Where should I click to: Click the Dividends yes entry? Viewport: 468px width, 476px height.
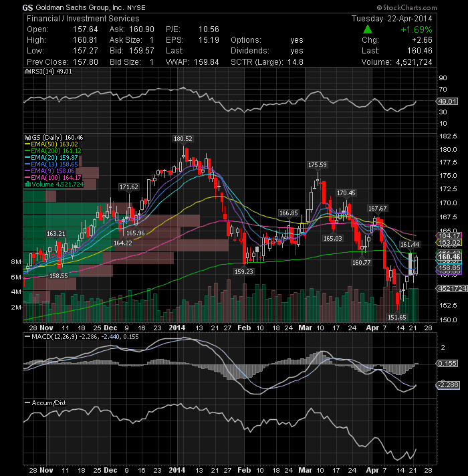[297, 51]
